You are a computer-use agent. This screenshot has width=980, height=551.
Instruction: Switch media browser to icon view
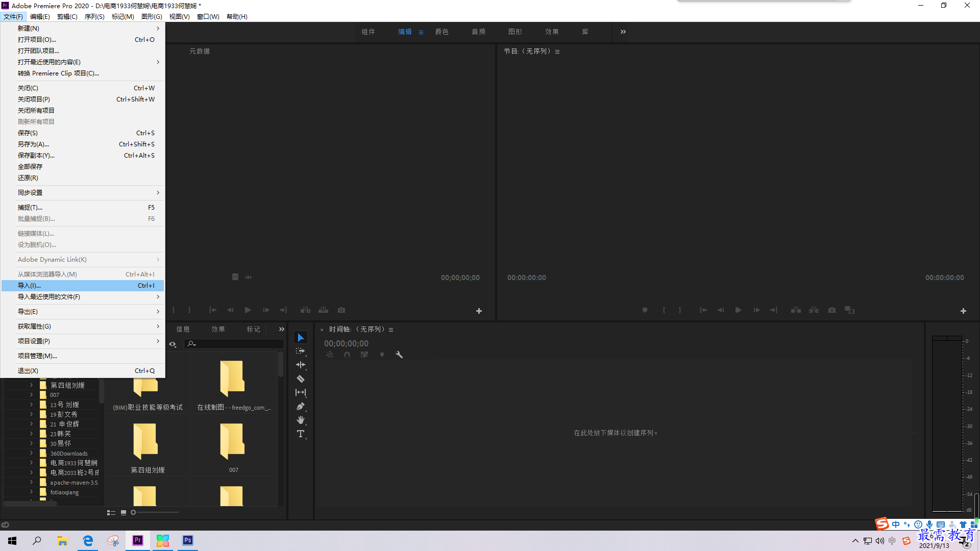tap(124, 513)
